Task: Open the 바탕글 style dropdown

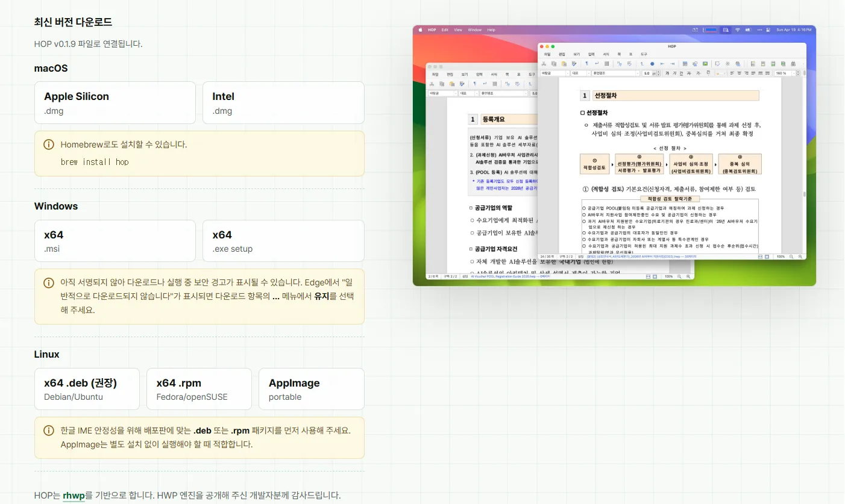Action: pos(553,73)
